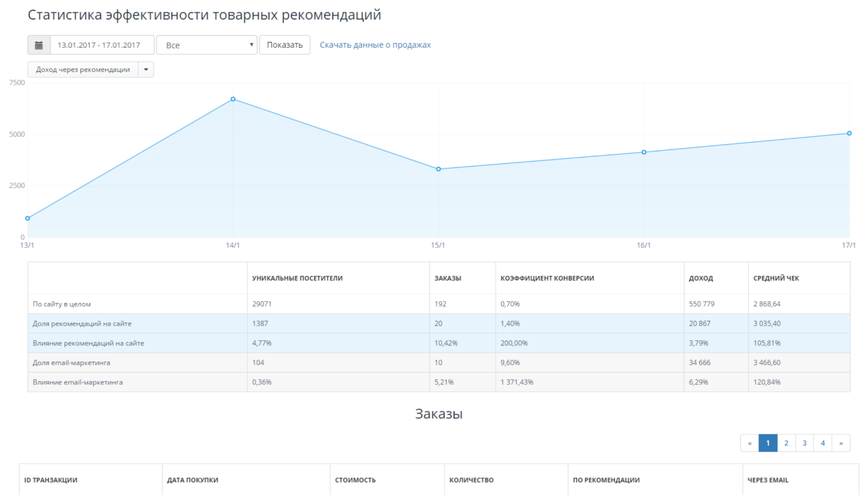Go to page 4 in pagination
Image resolution: width=868 pixels, height=495 pixels.
point(823,442)
